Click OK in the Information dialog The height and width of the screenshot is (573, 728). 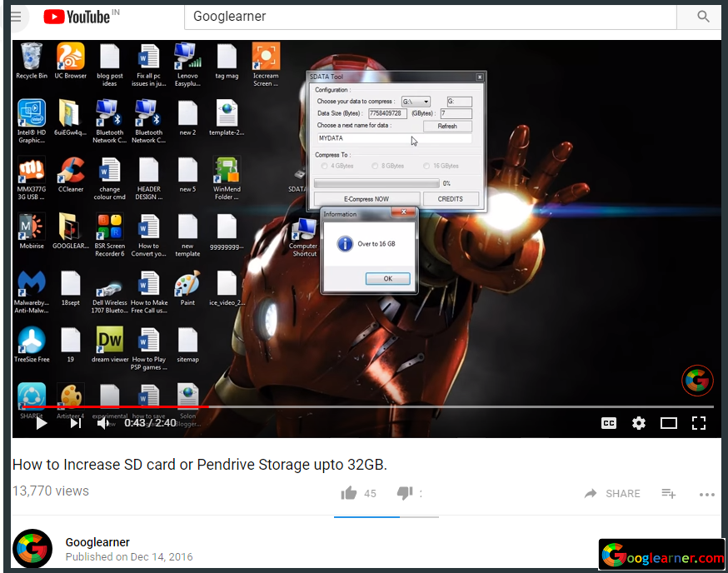[x=387, y=279]
